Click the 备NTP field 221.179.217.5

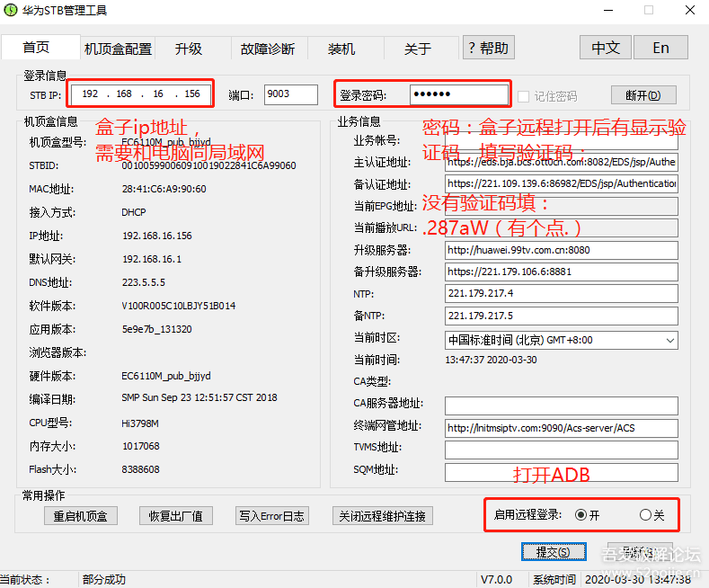pos(561,316)
